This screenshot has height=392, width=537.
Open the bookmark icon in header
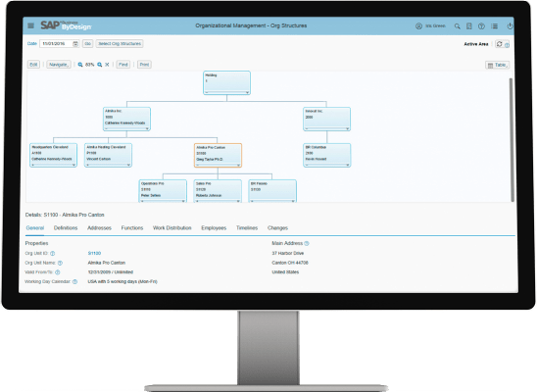tap(469, 26)
